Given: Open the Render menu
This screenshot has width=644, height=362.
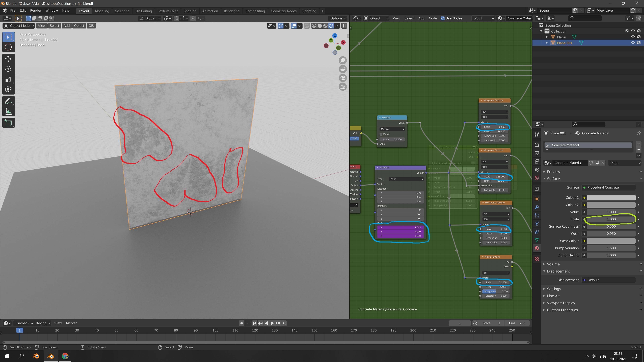Looking at the screenshot, I should click(36, 11).
